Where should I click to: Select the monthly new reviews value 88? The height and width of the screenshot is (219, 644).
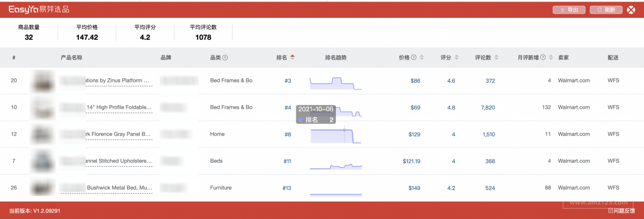548,188
